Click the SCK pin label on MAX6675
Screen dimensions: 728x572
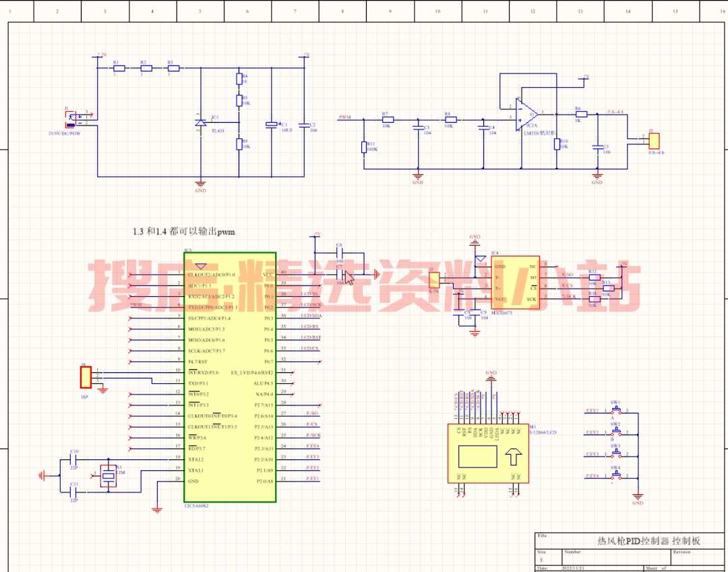coord(532,299)
